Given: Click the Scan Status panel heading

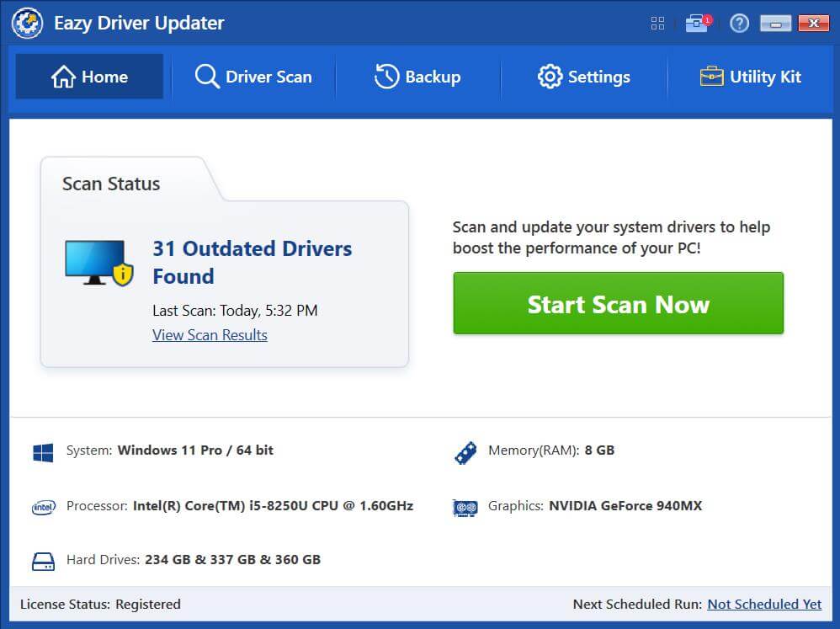Looking at the screenshot, I should click(111, 184).
